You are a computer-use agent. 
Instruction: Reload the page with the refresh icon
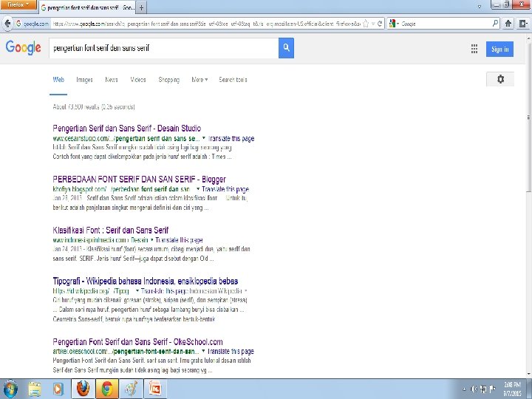click(380, 24)
